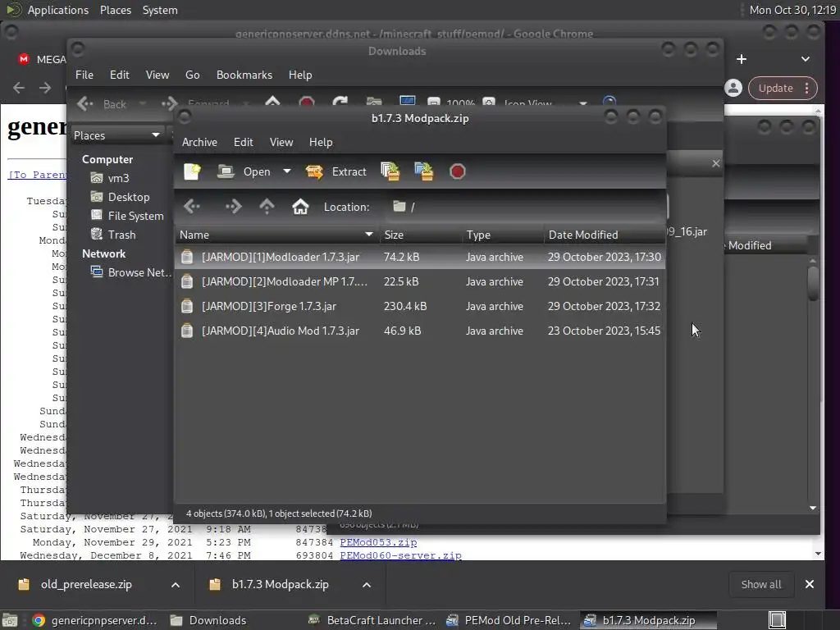
Task: Click the home icon in archive location bar
Action: click(300, 206)
